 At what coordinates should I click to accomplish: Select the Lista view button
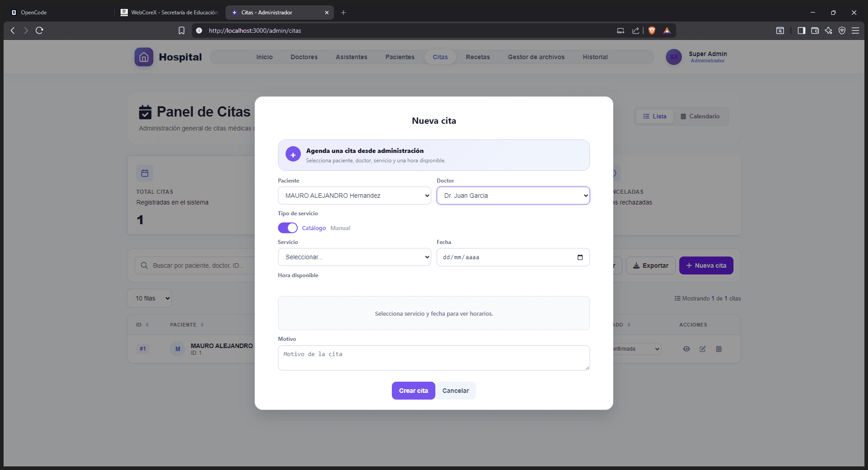655,116
